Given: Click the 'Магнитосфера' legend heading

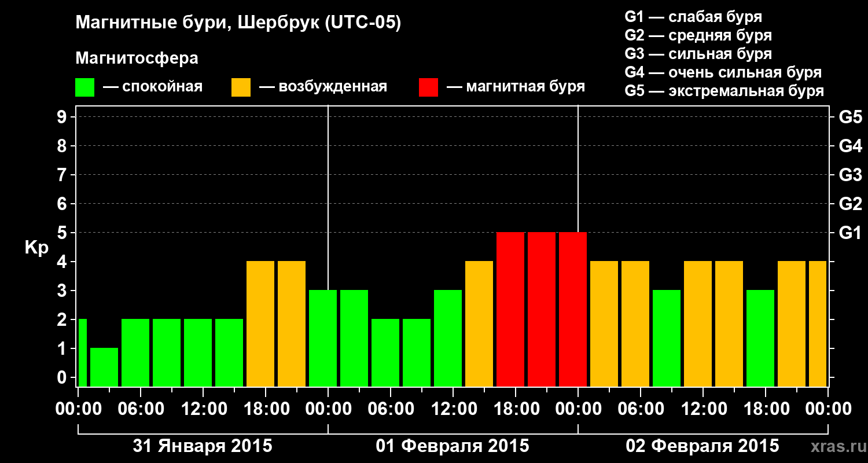Looking at the screenshot, I should click(x=137, y=58).
